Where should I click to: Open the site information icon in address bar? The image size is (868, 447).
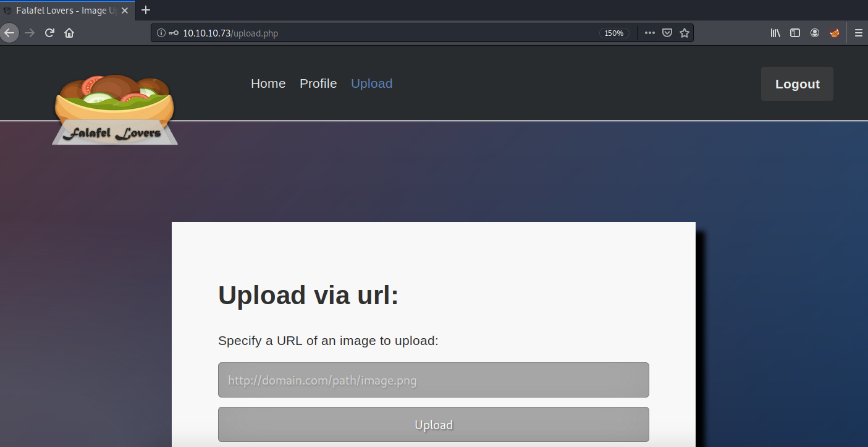[x=161, y=33]
